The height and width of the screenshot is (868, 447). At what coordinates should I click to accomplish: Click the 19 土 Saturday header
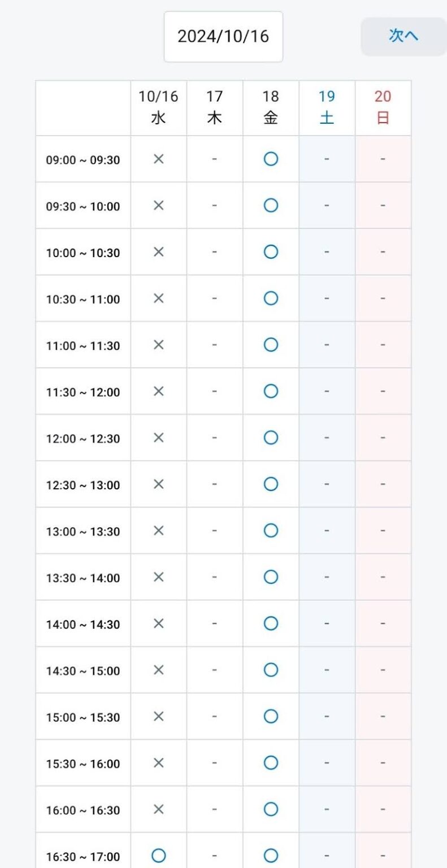(x=327, y=107)
